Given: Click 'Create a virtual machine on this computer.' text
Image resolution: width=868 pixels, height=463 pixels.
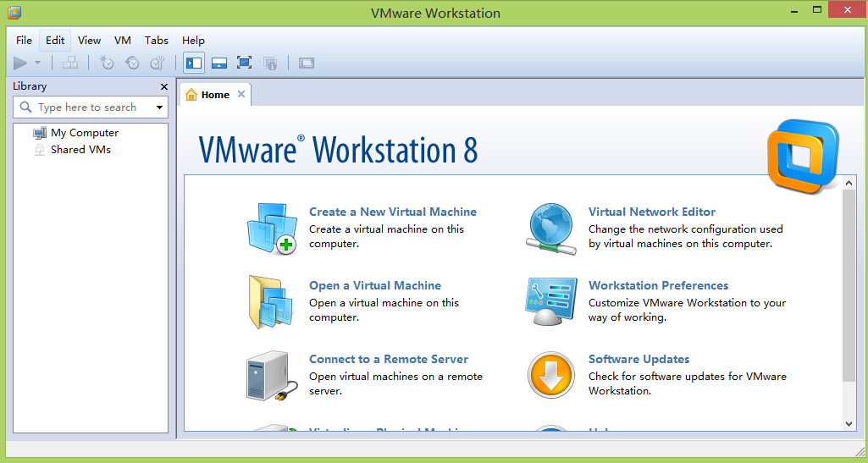Looking at the screenshot, I should (386, 236).
